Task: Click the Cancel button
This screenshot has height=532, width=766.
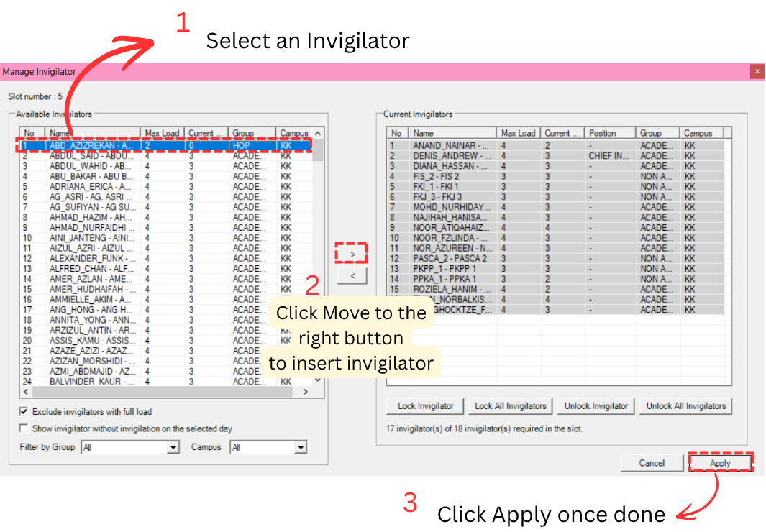Action: point(652,463)
